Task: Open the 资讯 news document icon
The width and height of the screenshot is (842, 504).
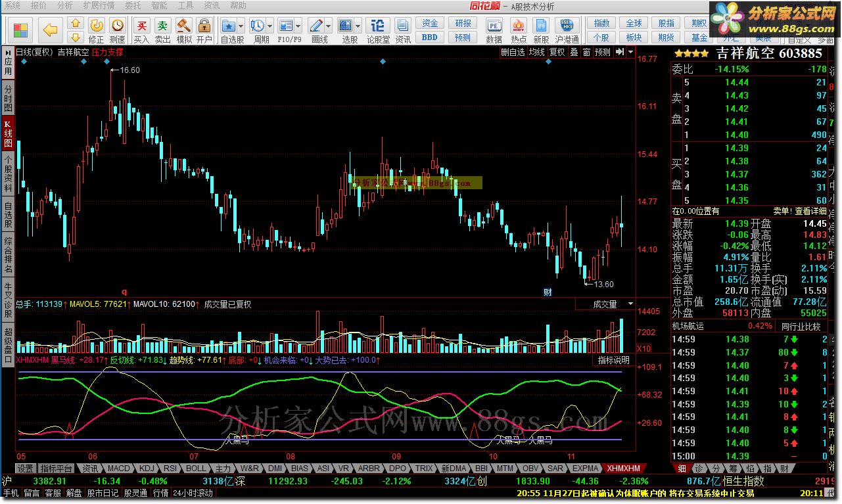Action: tap(403, 26)
